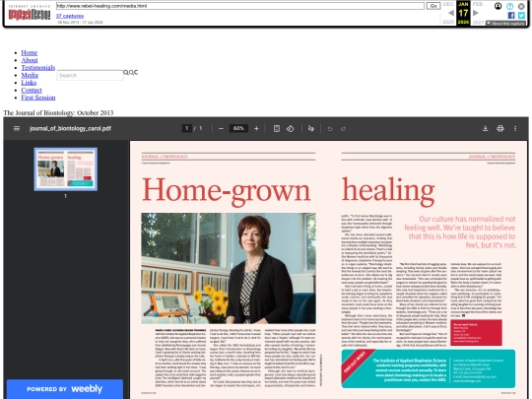Click the Wayback Machine logo
Image resolution: width=532 pixels, height=399 pixels.
(x=30, y=13)
